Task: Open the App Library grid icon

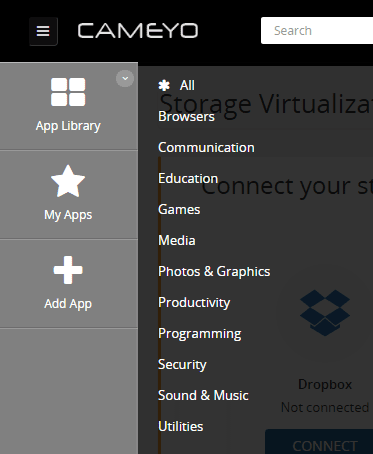Action: point(68,92)
